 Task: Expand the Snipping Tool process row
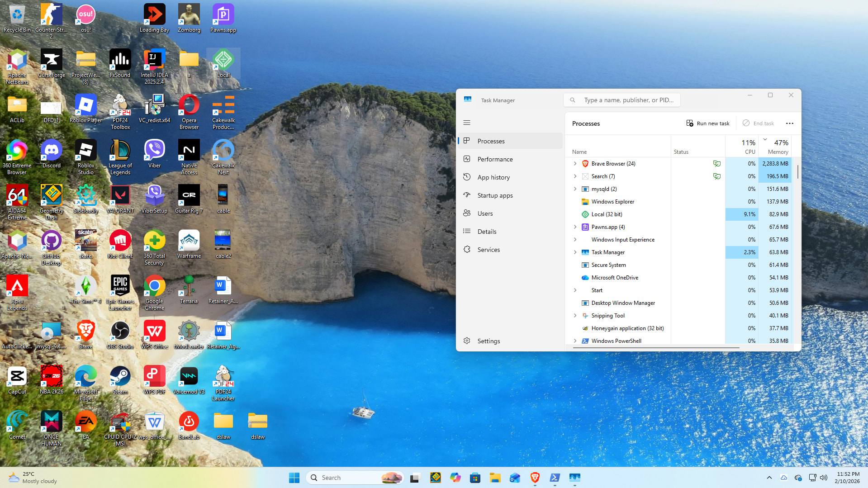(575, 316)
